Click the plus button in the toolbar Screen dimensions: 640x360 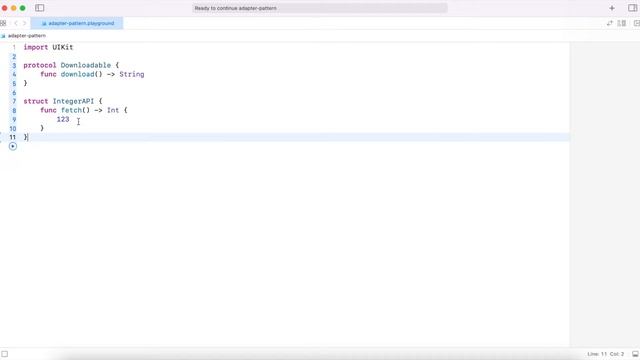[x=612, y=8]
